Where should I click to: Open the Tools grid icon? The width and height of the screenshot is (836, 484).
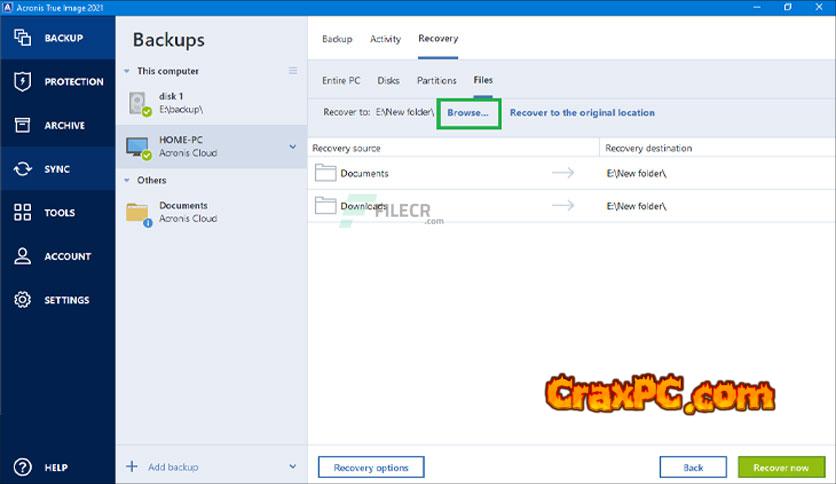tap(22, 213)
